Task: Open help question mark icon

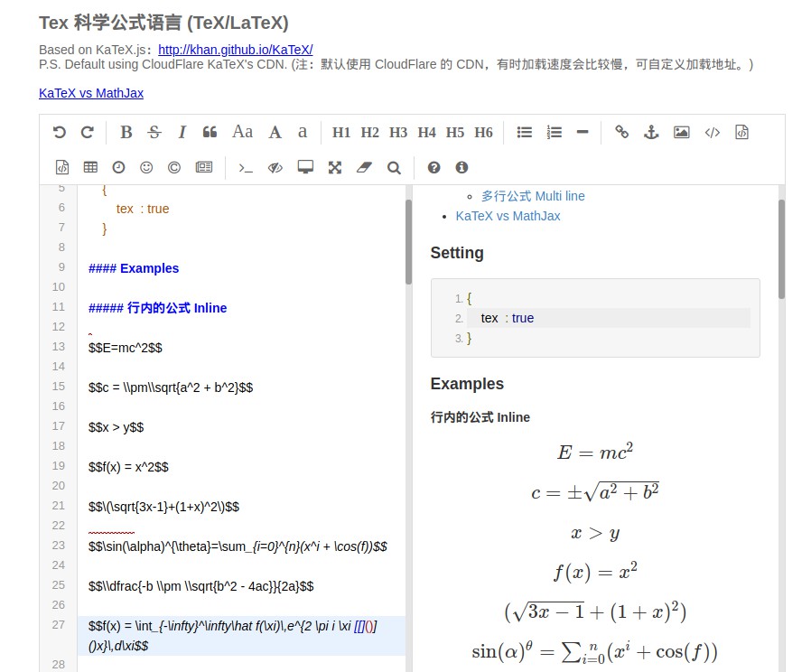Action: [x=433, y=168]
